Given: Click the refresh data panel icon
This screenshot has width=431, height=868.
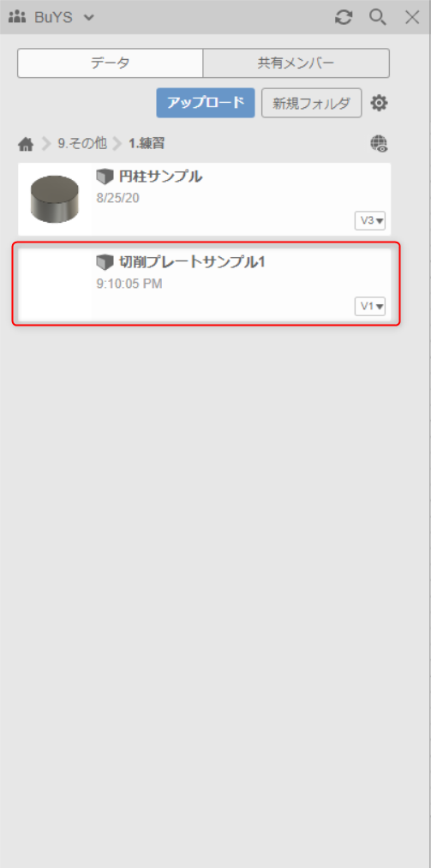Looking at the screenshot, I should [x=344, y=18].
